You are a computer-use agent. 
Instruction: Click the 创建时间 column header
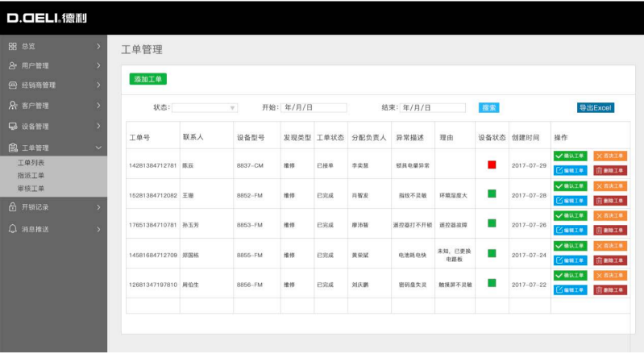(526, 138)
